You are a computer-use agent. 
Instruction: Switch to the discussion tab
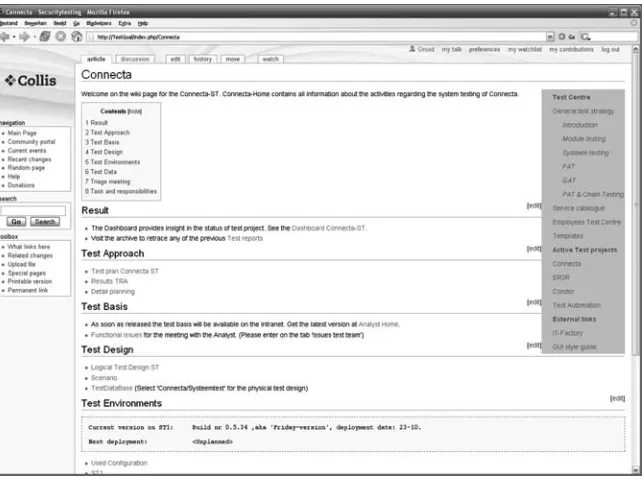click(x=135, y=59)
